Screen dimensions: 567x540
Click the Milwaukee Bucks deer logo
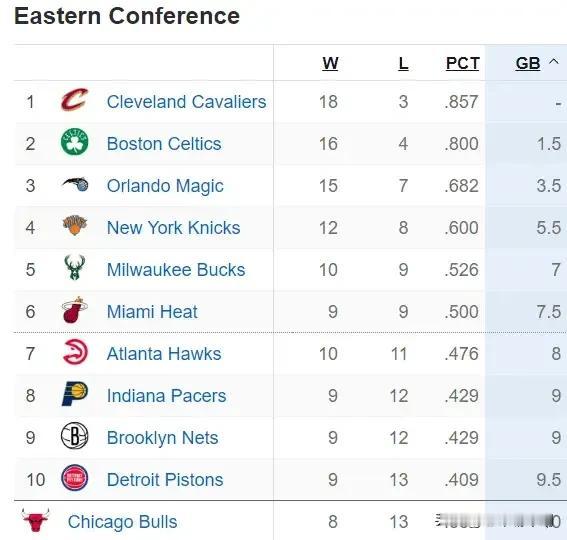(x=75, y=267)
